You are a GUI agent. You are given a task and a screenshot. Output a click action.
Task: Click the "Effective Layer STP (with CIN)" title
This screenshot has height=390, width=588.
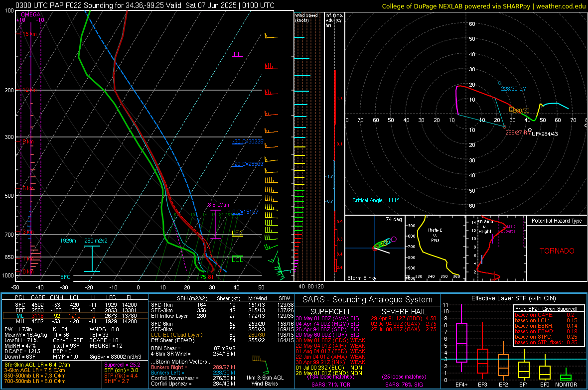click(513, 298)
